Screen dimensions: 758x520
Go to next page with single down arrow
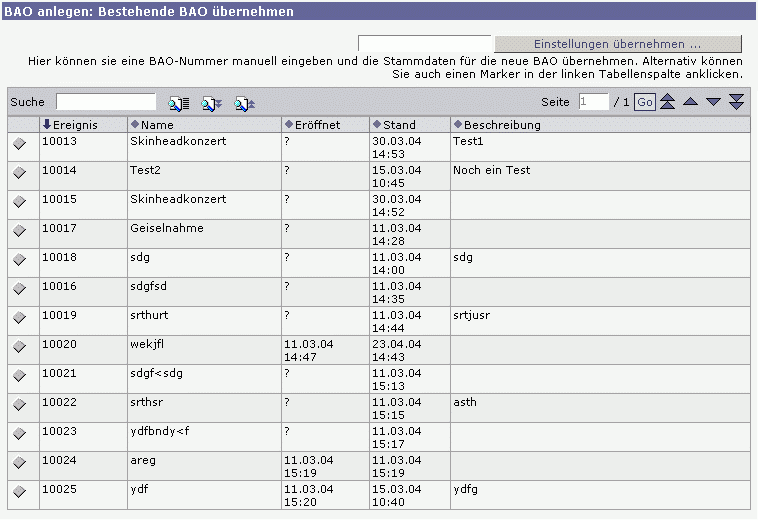713,102
